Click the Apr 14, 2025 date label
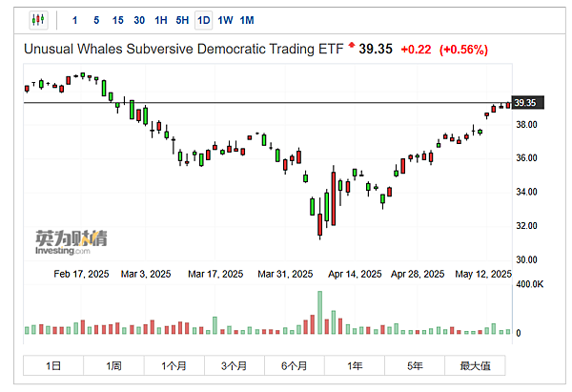This screenshot has height=392, width=572. tap(355, 274)
